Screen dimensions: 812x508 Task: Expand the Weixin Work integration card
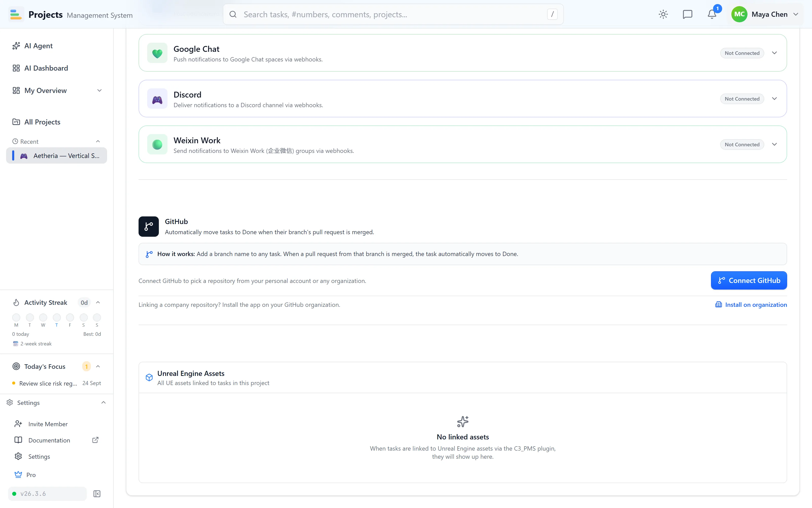(x=774, y=145)
